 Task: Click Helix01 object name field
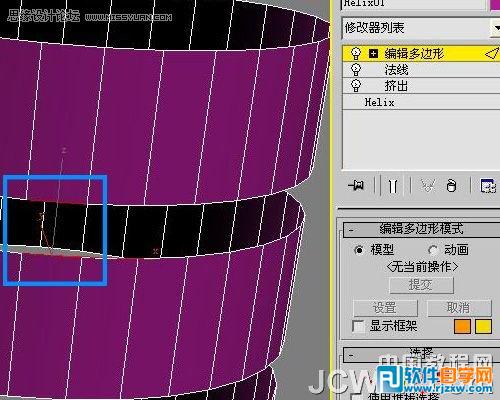coord(413,4)
